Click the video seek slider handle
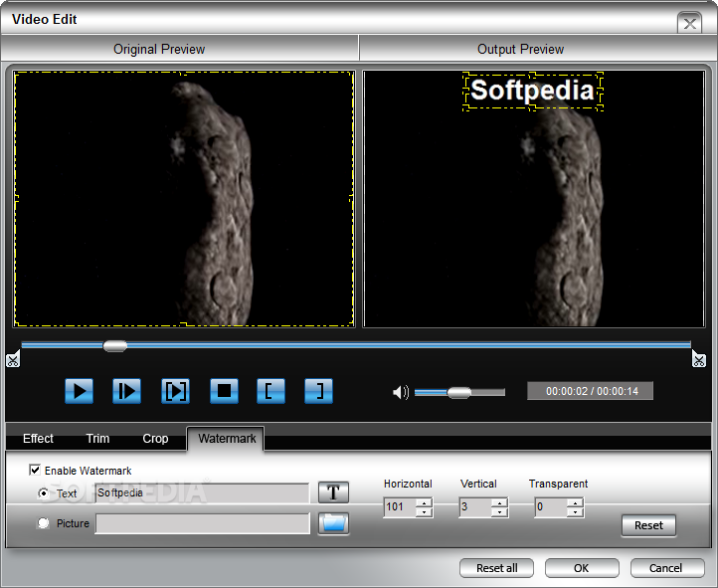Image resolution: width=718 pixels, height=588 pixels. click(115, 346)
